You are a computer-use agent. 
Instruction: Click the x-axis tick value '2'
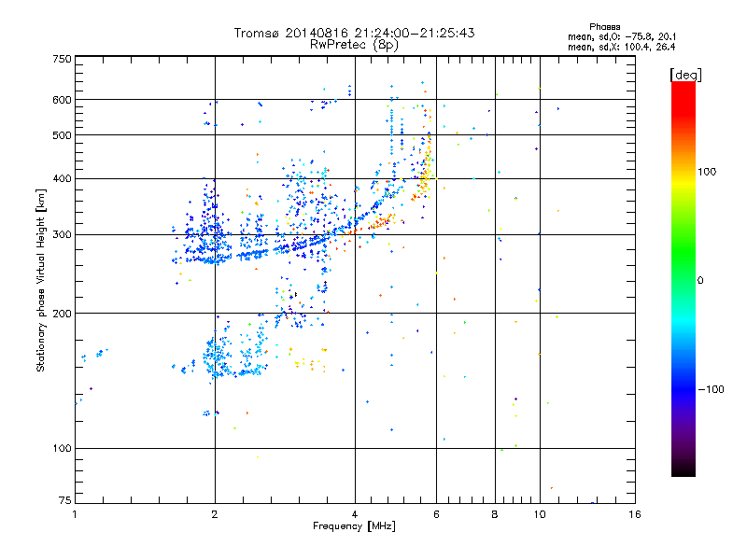215,514
